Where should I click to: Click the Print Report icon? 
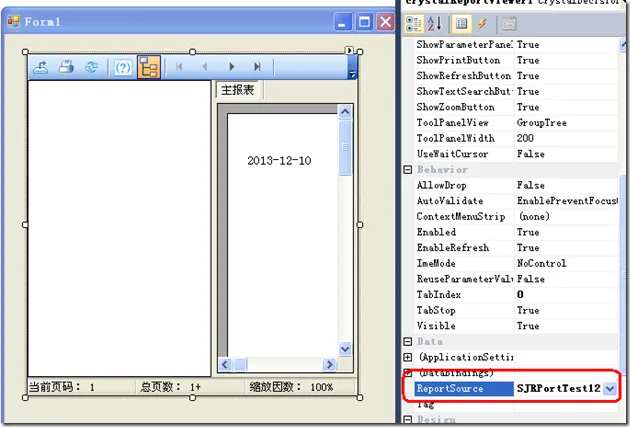[x=66, y=67]
